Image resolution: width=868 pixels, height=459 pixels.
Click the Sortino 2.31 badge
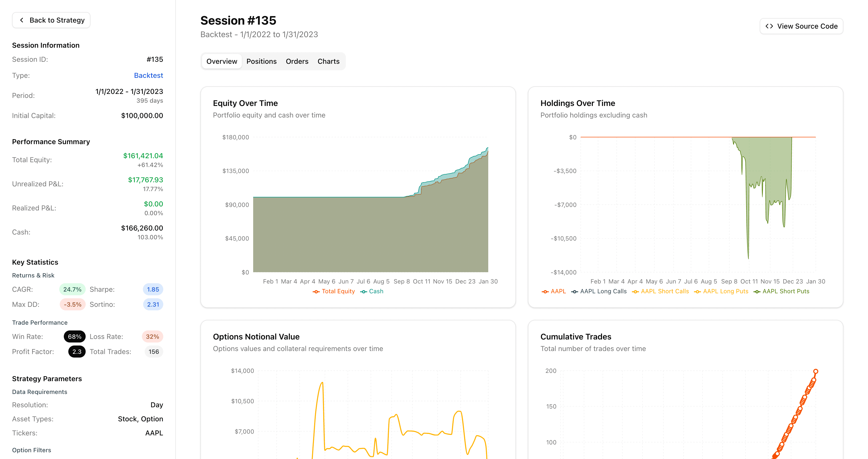click(153, 305)
